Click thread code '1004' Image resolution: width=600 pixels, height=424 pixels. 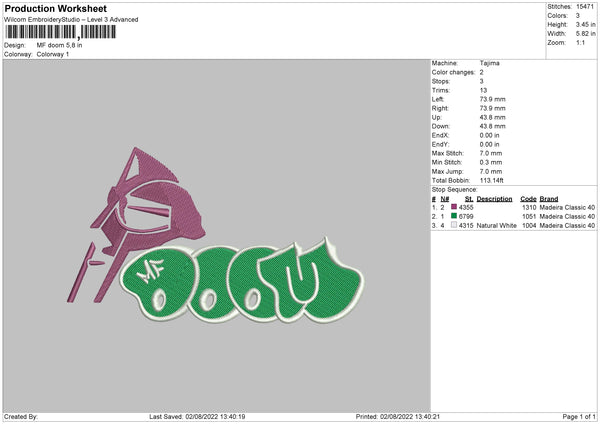click(x=529, y=226)
